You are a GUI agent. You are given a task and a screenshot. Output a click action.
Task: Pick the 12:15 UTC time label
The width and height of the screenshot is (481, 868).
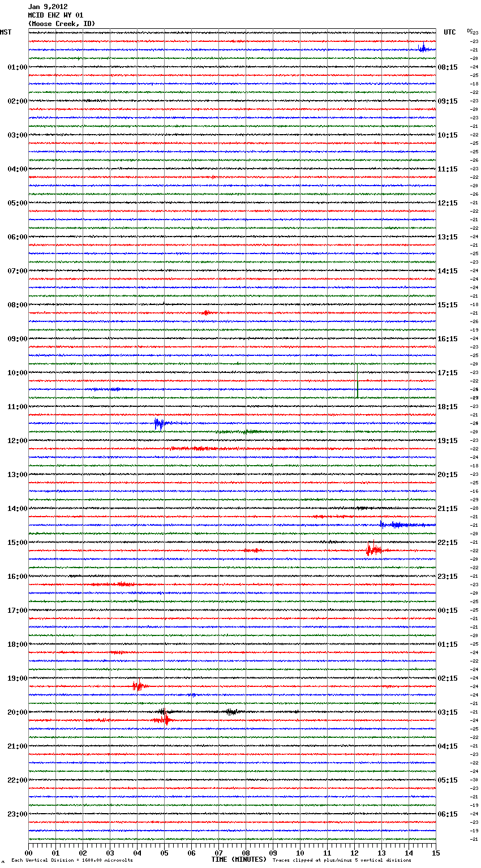point(448,203)
